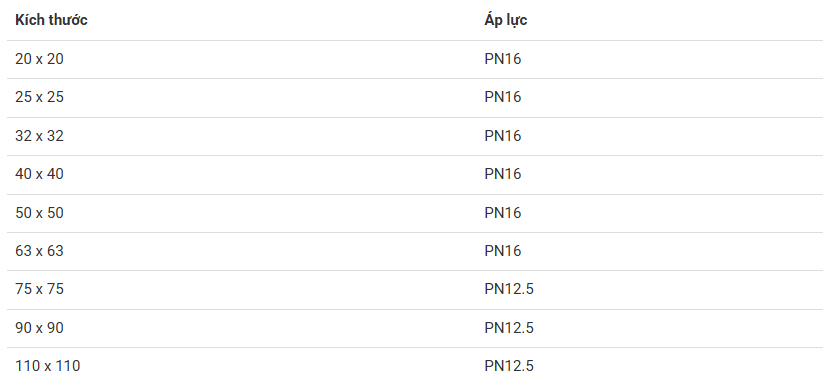This screenshot has width=833, height=387.
Task: Click PN16 value in 40 x 40 row
Action: pyautogui.click(x=503, y=174)
